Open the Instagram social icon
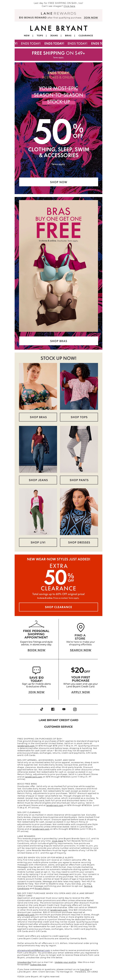117x980 pixels. [75, 709]
